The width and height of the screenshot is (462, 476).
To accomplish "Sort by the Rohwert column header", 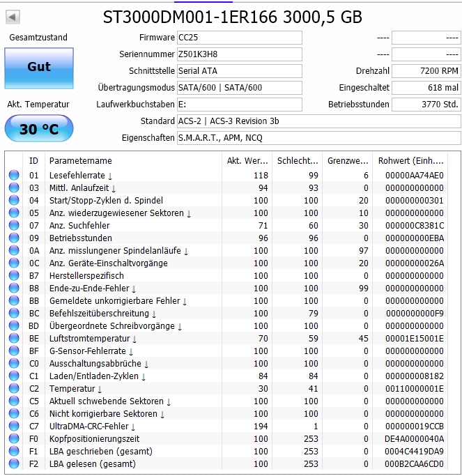I will coord(410,160).
